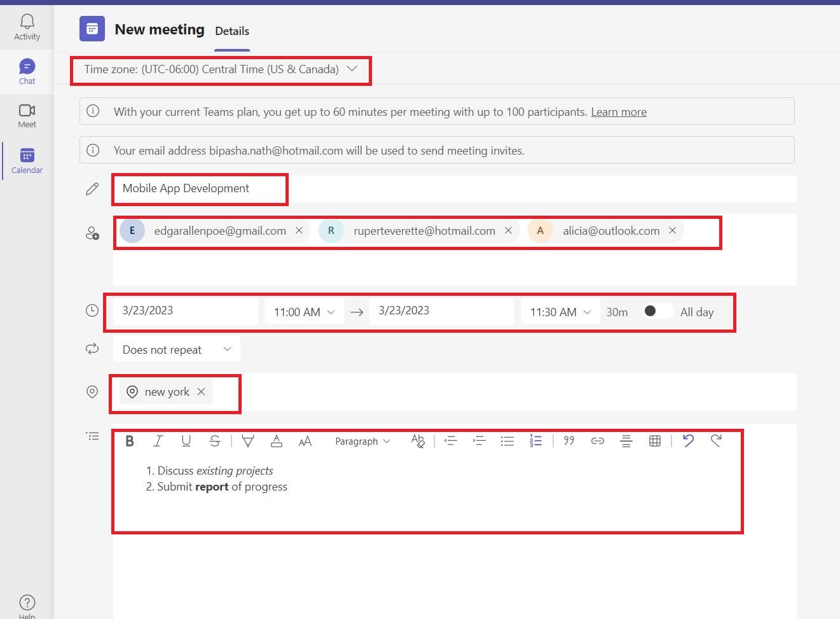Expand the Paragraph style dropdown
840x619 pixels.
(x=362, y=441)
